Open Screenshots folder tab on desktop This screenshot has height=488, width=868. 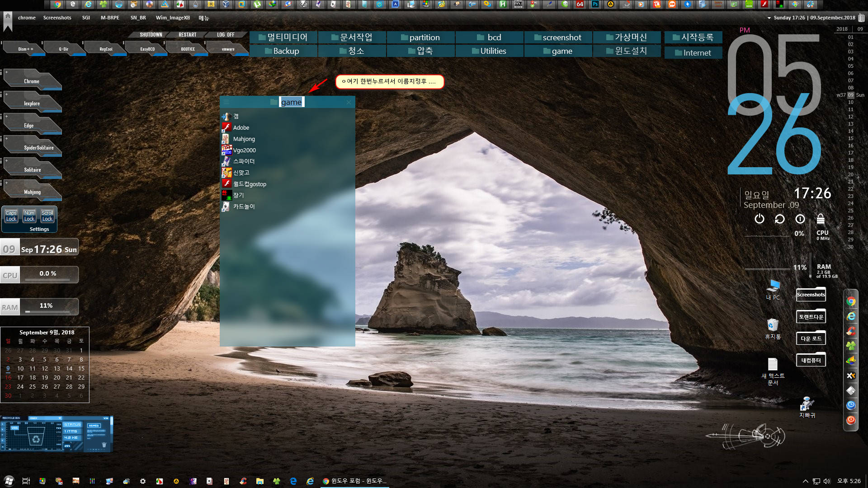click(x=811, y=295)
